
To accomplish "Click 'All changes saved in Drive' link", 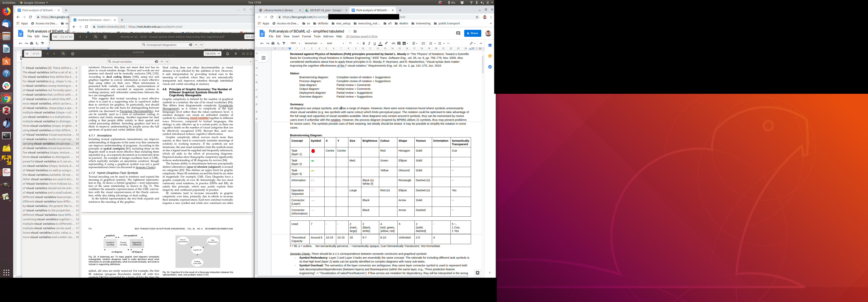I will point(362,36).
